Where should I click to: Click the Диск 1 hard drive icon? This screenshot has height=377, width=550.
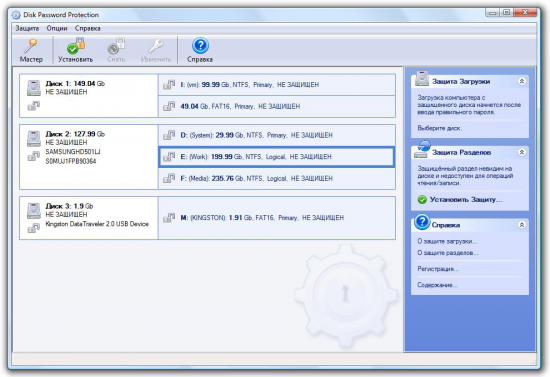34,88
